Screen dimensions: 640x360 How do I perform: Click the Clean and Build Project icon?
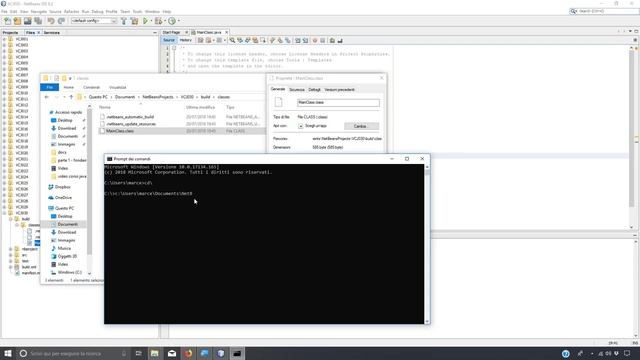[x=134, y=21]
